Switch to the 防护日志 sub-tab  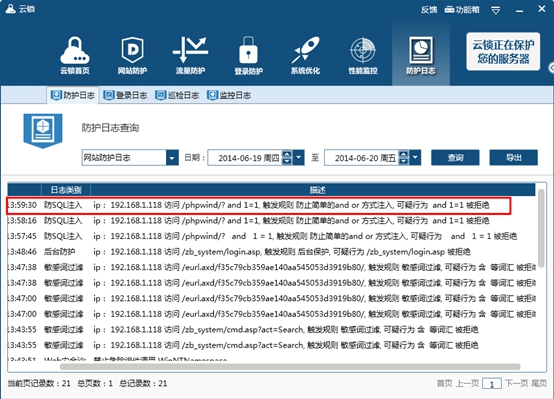coord(73,95)
